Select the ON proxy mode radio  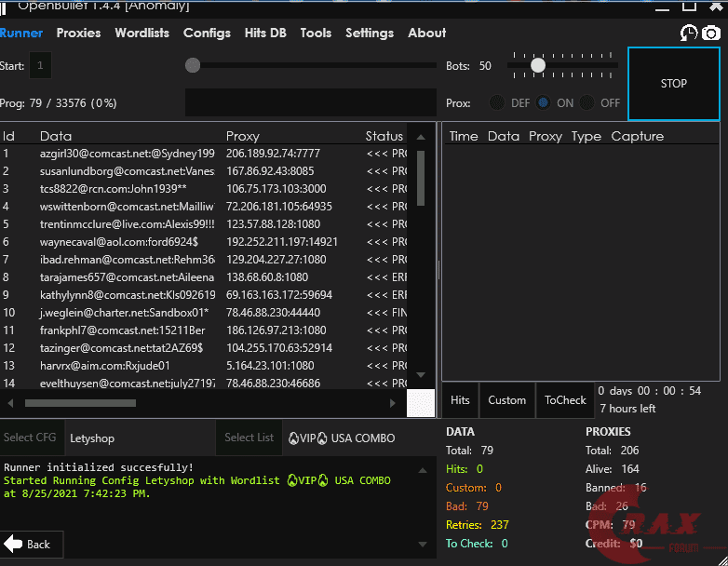coord(543,102)
